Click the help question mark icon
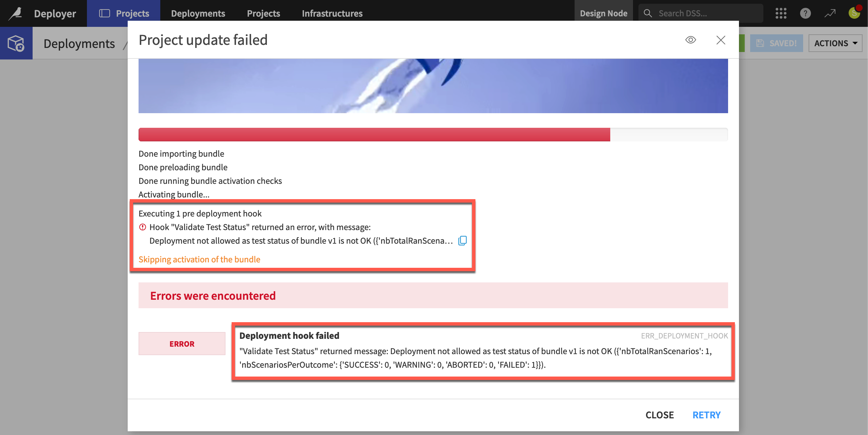 point(805,12)
